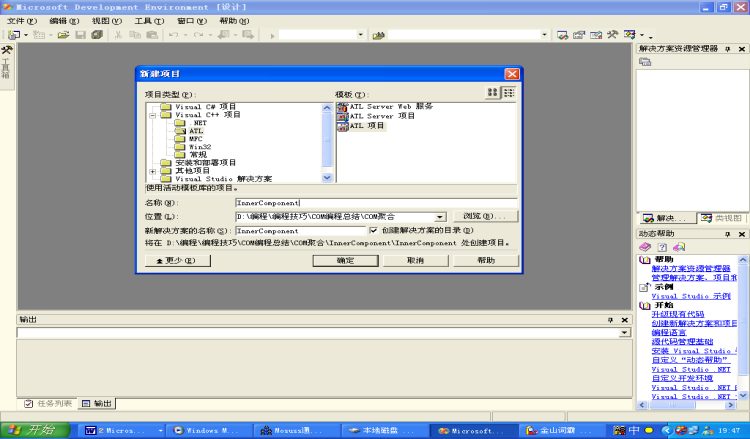Open the File menu

22,21
